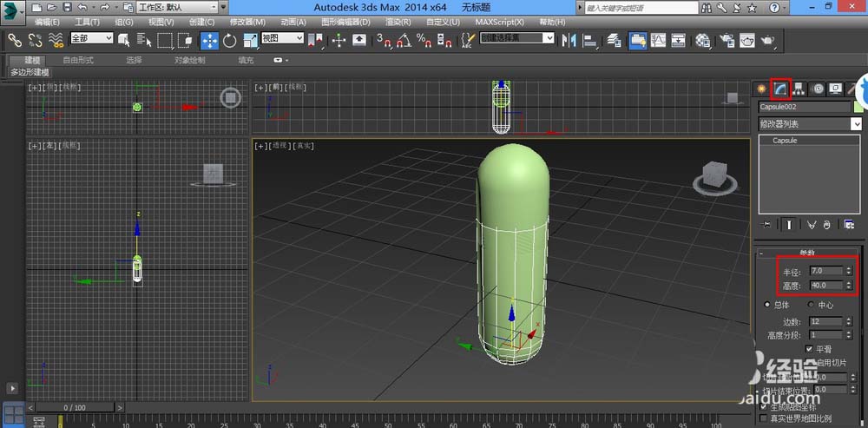This screenshot has width=868, height=428.
Task: Click the quick Render Production teapot icon
Action: (x=768, y=40)
